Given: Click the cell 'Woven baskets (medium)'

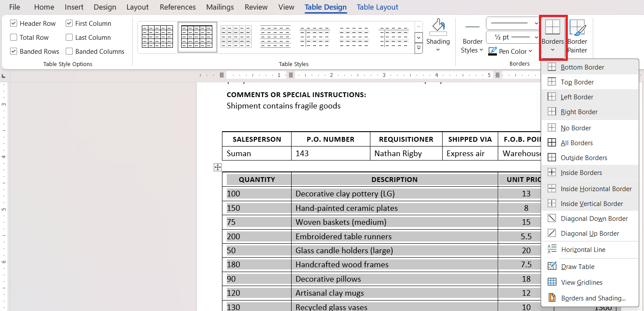Looking at the screenshot, I should point(394,222).
